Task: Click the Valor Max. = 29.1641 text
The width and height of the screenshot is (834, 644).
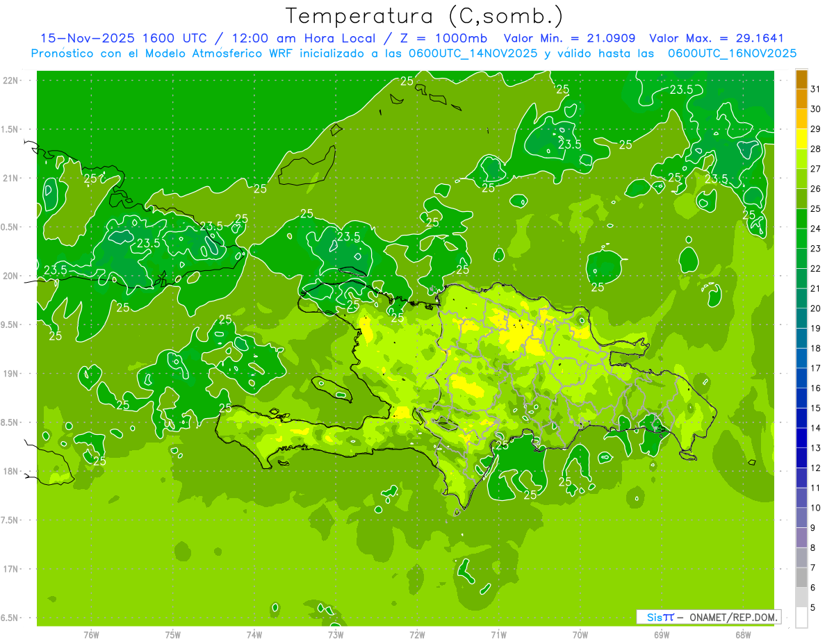Action: [716, 38]
